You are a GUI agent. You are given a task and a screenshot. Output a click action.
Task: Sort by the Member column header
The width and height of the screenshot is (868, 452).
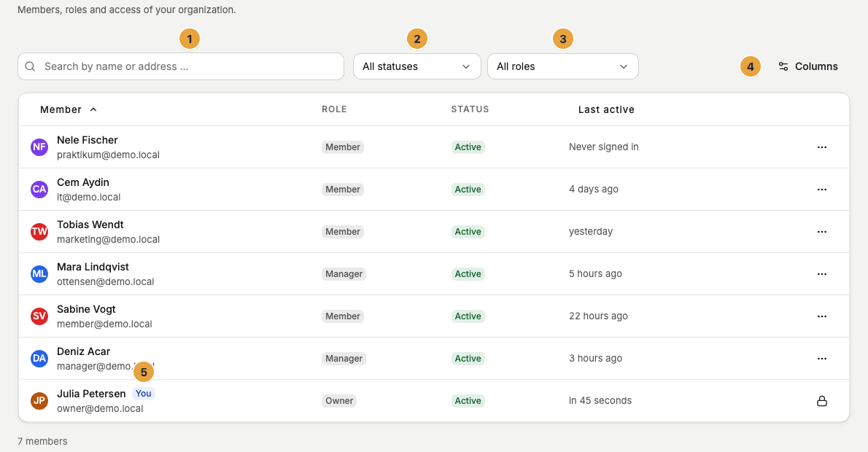[69, 109]
